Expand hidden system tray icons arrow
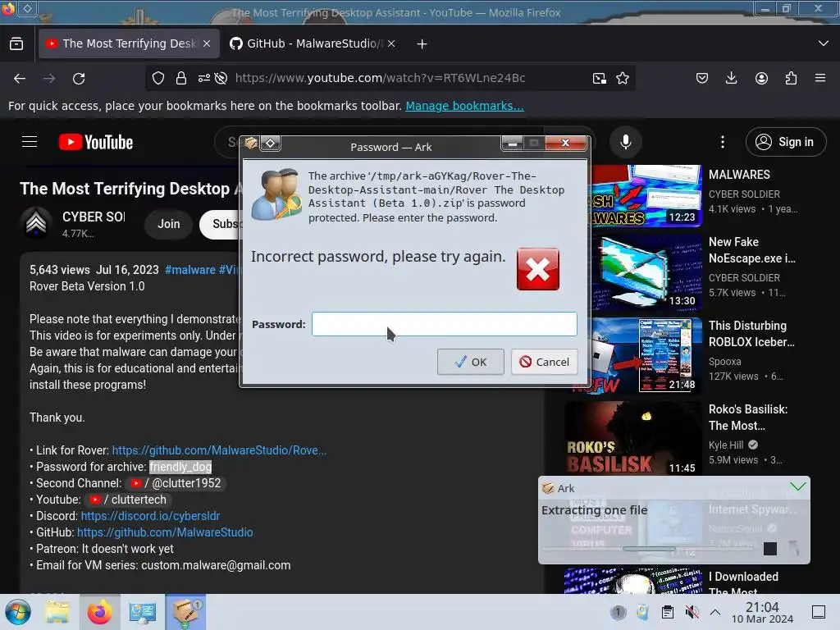The width and height of the screenshot is (840, 630). tap(715, 612)
